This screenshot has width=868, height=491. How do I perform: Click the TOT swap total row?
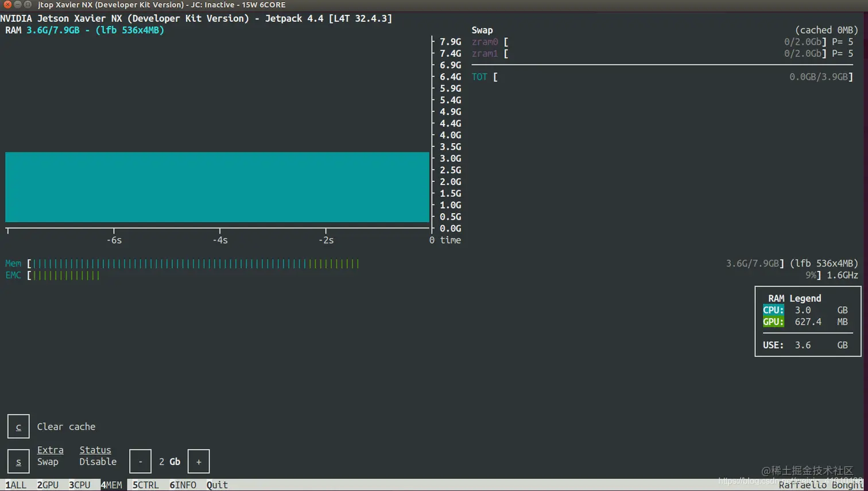[662, 77]
